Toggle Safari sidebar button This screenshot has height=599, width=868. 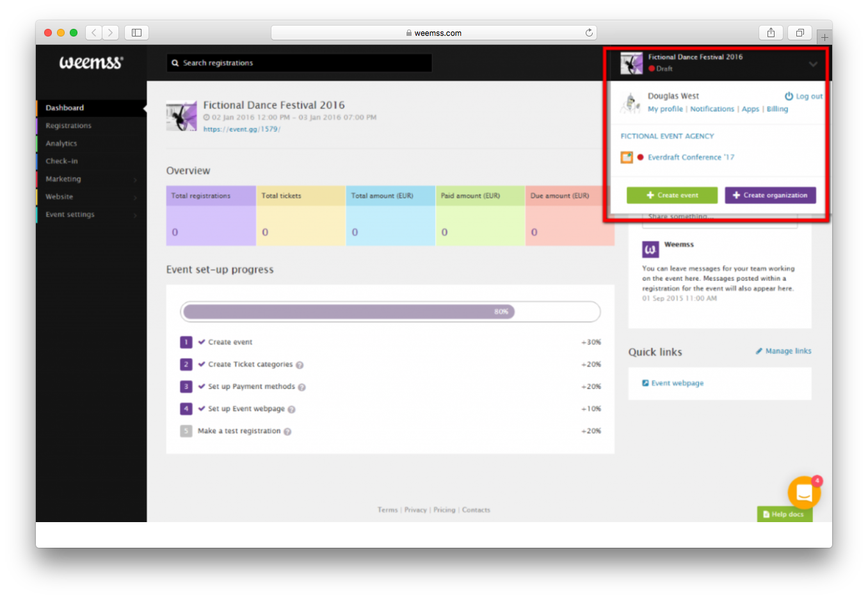coord(136,33)
